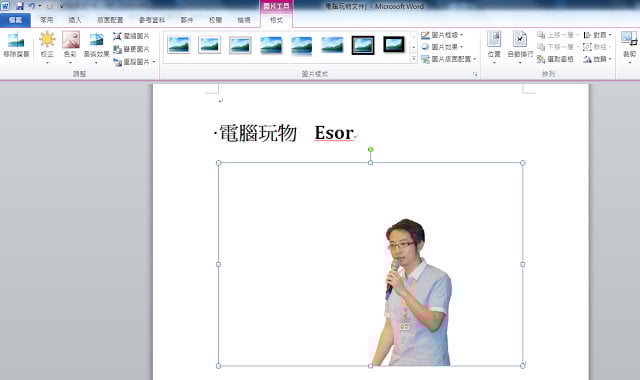Apply the second white-framed picture style thumbnail

point(209,45)
